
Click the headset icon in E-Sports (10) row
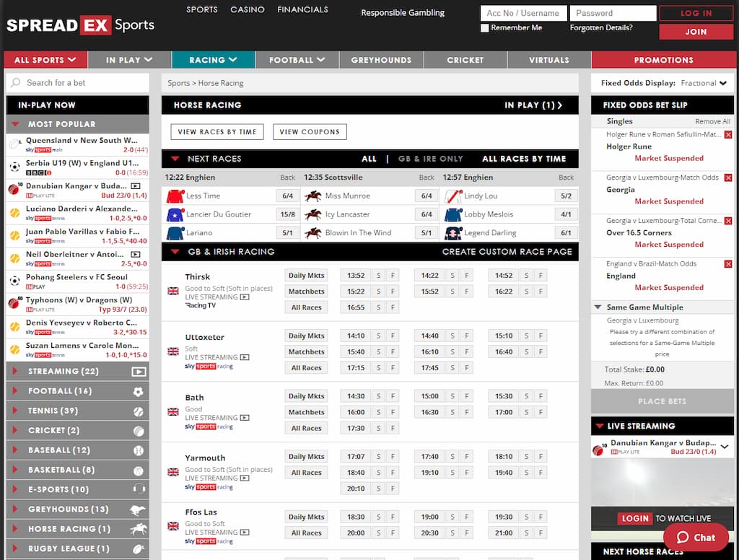(x=139, y=489)
